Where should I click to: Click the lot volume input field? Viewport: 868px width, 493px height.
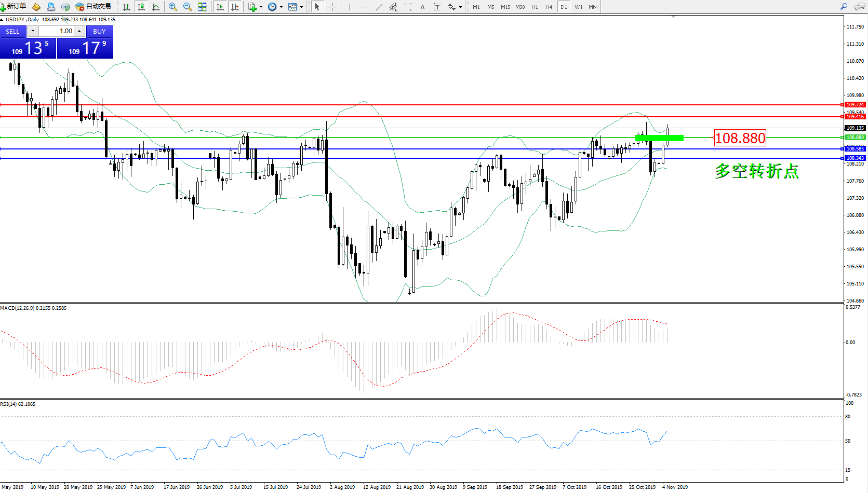[x=56, y=31]
